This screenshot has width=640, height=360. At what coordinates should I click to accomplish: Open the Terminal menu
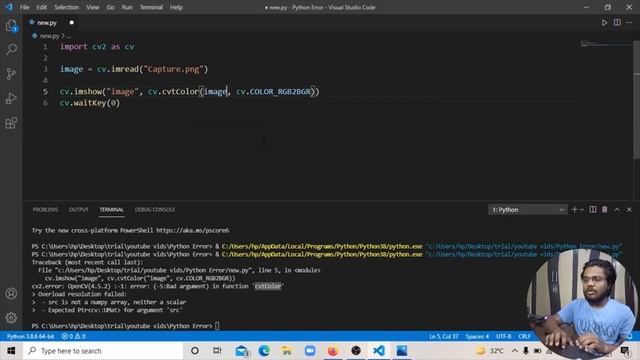[151, 7]
